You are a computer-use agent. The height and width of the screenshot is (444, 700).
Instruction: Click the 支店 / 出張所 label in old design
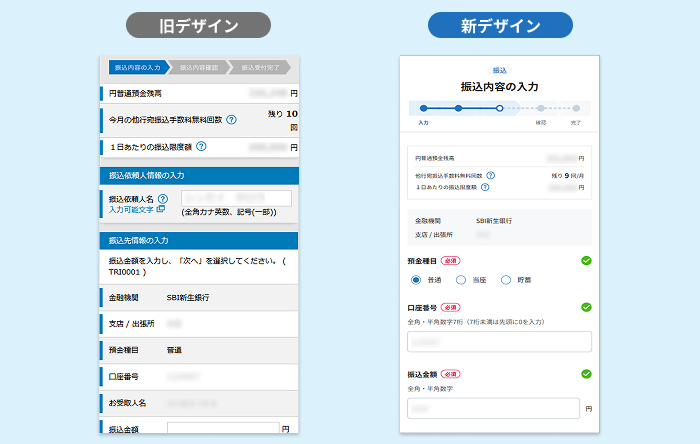pyautogui.click(x=131, y=324)
